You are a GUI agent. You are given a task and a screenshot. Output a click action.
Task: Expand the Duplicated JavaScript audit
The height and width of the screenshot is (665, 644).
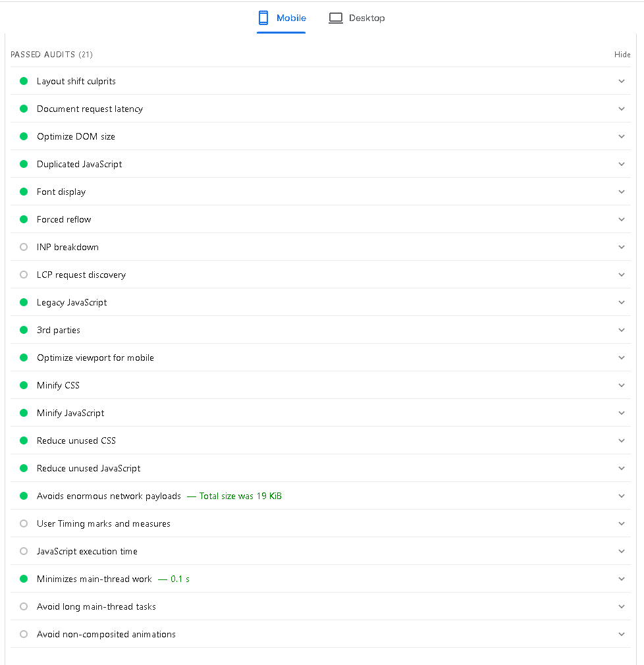[622, 164]
